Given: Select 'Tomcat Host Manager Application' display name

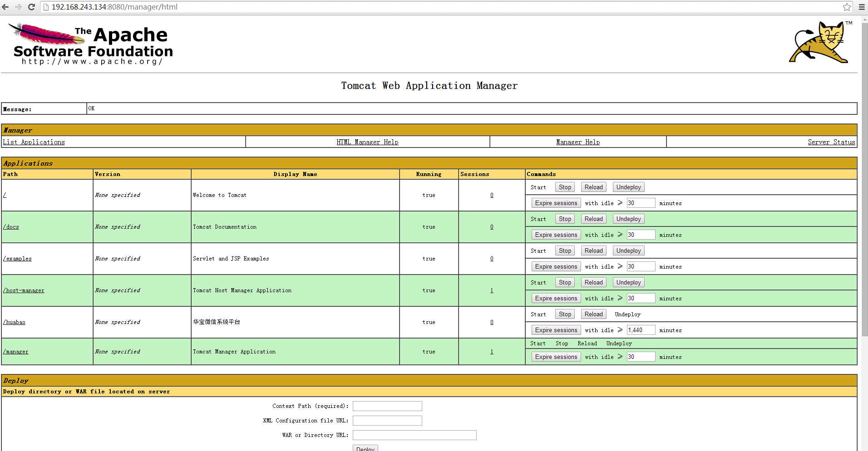Looking at the screenshot, I should pos(242,290).
